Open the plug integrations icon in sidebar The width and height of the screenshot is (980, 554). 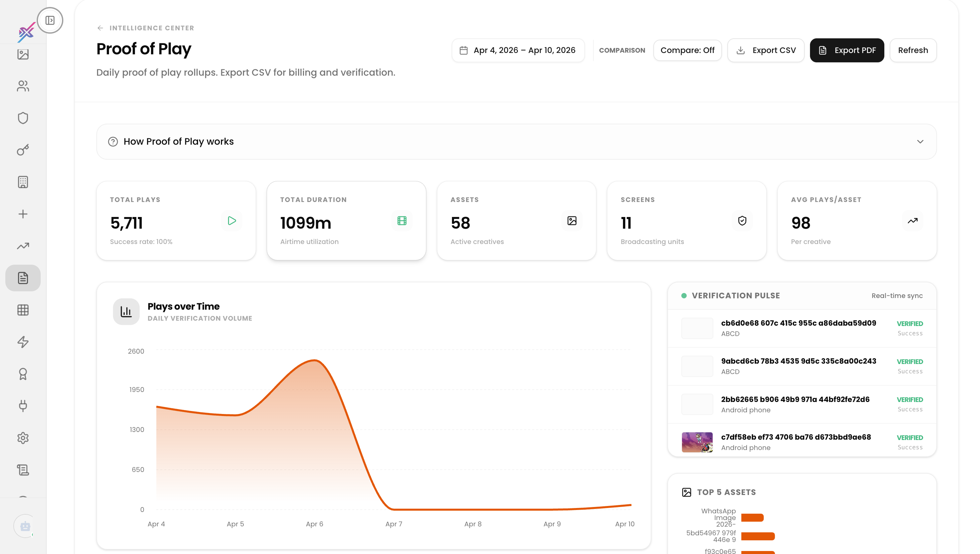(23, 406)
